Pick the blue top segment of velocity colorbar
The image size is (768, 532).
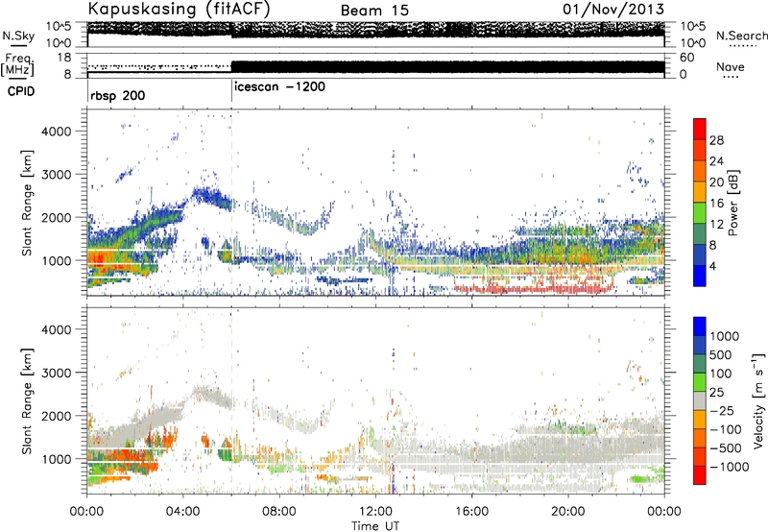point(700,326)
